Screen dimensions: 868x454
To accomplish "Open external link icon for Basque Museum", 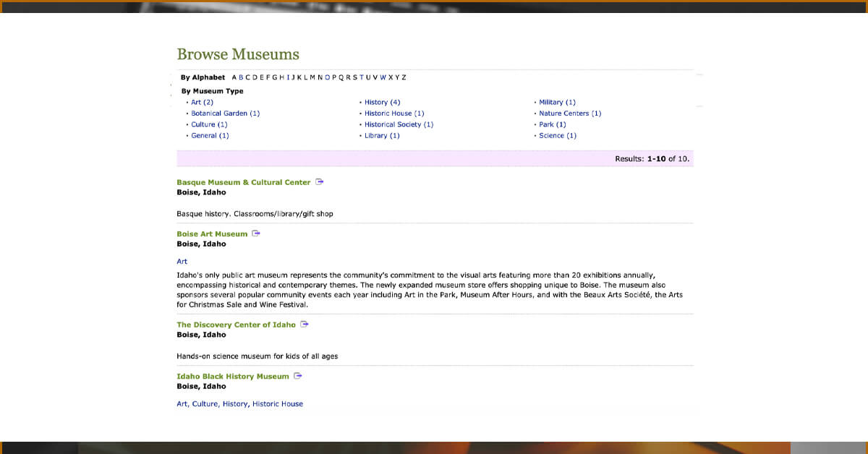I will click(x=319, y=182).
